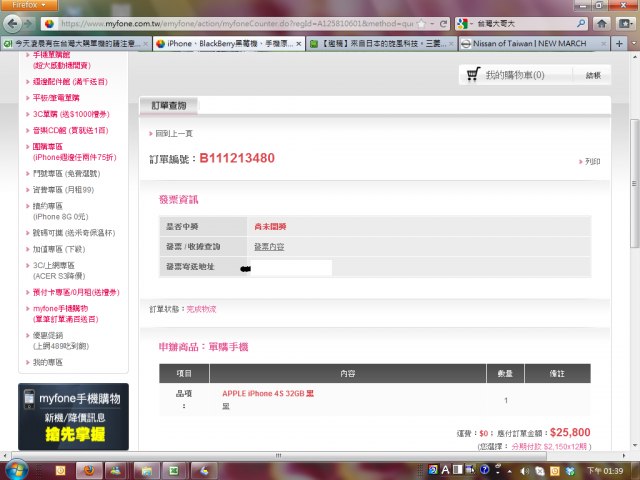This screenshot has width=640, height=480.
Task: Open the 發票內容 invoice link
Action: pyautogui.click(x=269, y=247)
